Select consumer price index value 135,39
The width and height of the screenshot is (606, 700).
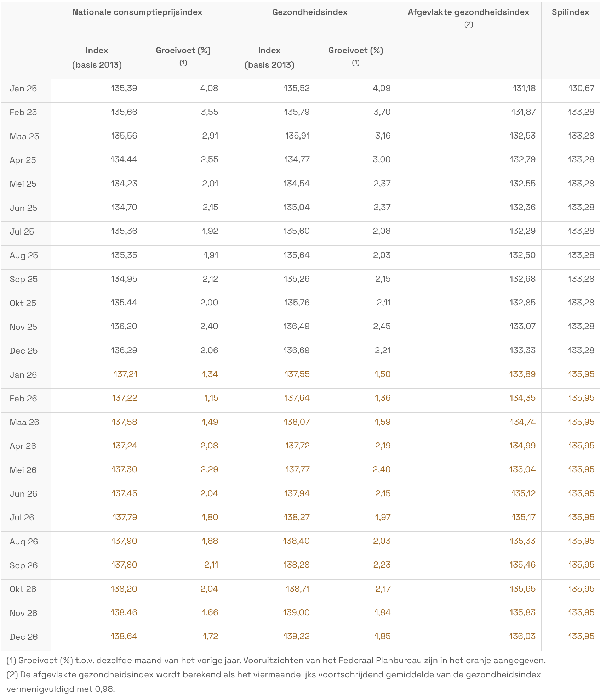point(124,88)
